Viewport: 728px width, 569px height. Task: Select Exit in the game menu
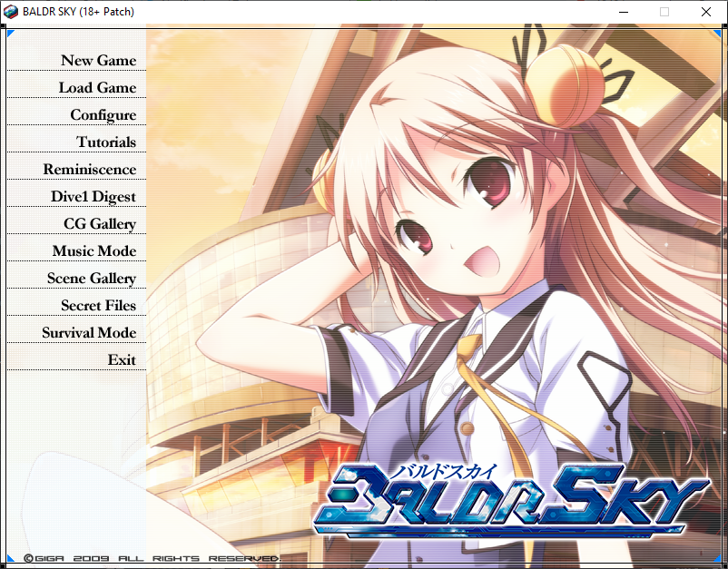pos(122,360)
